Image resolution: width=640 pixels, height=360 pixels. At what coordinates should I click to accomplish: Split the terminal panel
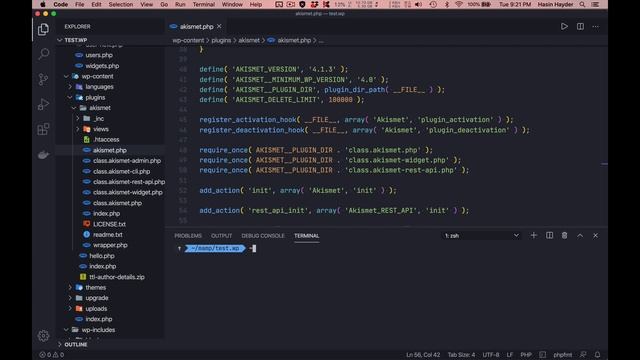click(x=549, y=236)
